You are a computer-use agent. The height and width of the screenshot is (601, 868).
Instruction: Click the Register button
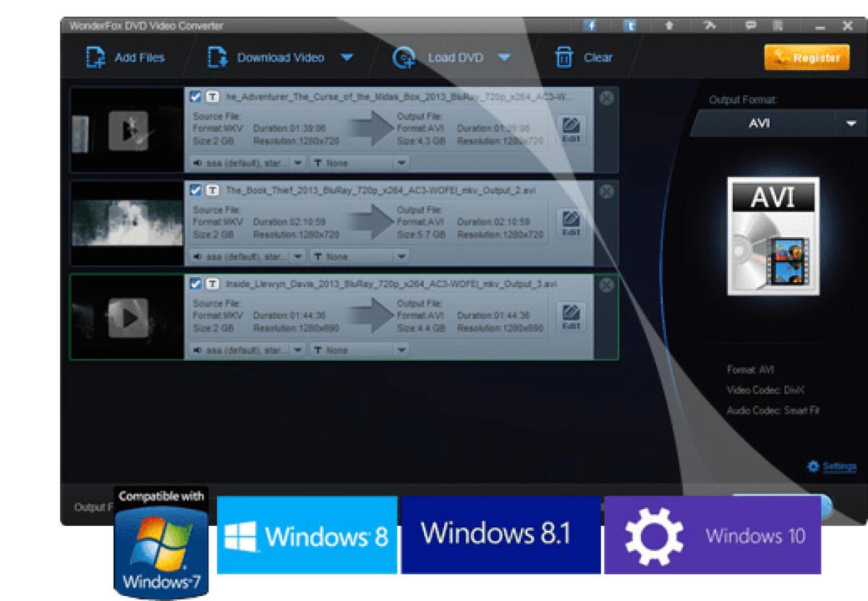(807, 57)
